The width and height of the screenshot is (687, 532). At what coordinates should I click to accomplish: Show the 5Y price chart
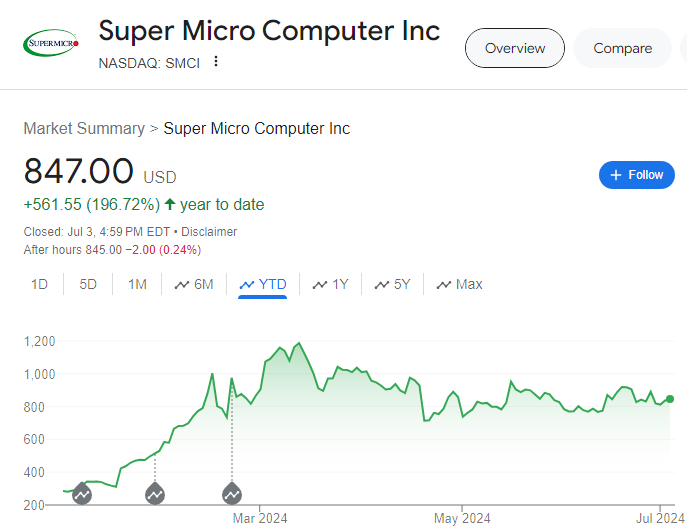392,284
